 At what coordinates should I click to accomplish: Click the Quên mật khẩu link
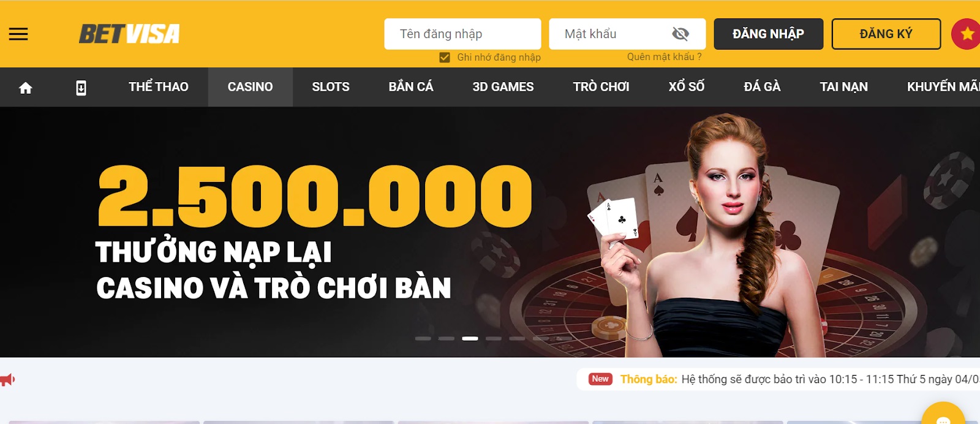664,57
